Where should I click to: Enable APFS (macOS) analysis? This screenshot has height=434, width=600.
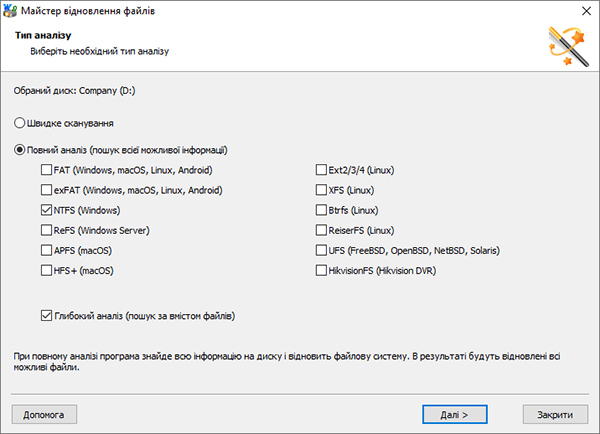pos(46,250)
